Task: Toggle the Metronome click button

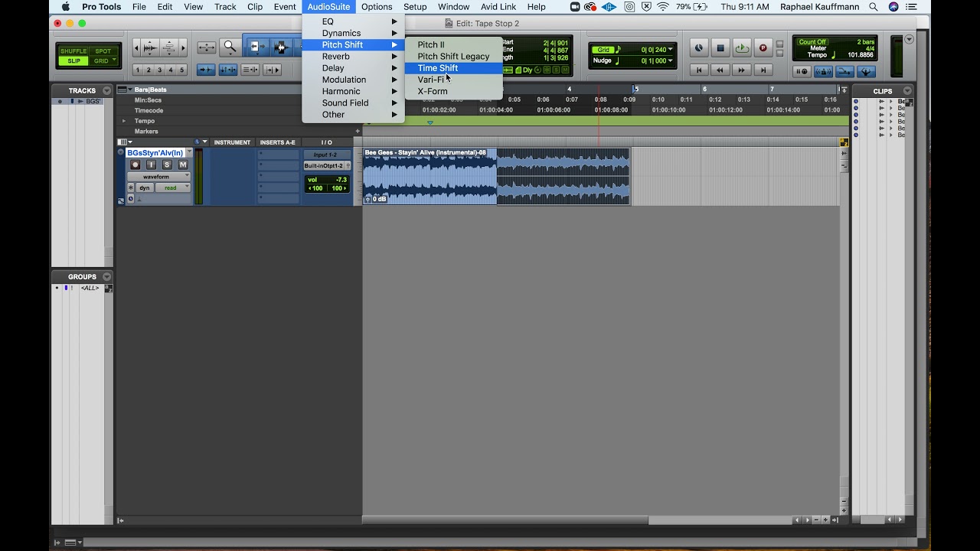Action: coord(823,71)
